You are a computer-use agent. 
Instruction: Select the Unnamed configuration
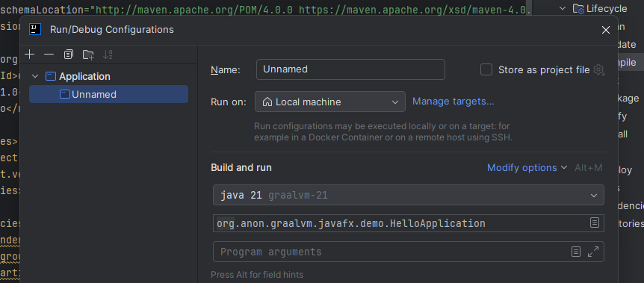(x=108, y=95)
